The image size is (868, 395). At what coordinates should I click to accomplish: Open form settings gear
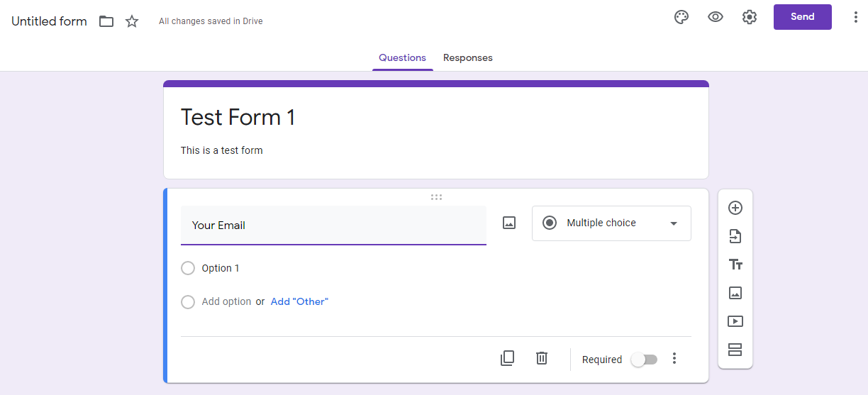pyautogui.click(x=750, y=17)
